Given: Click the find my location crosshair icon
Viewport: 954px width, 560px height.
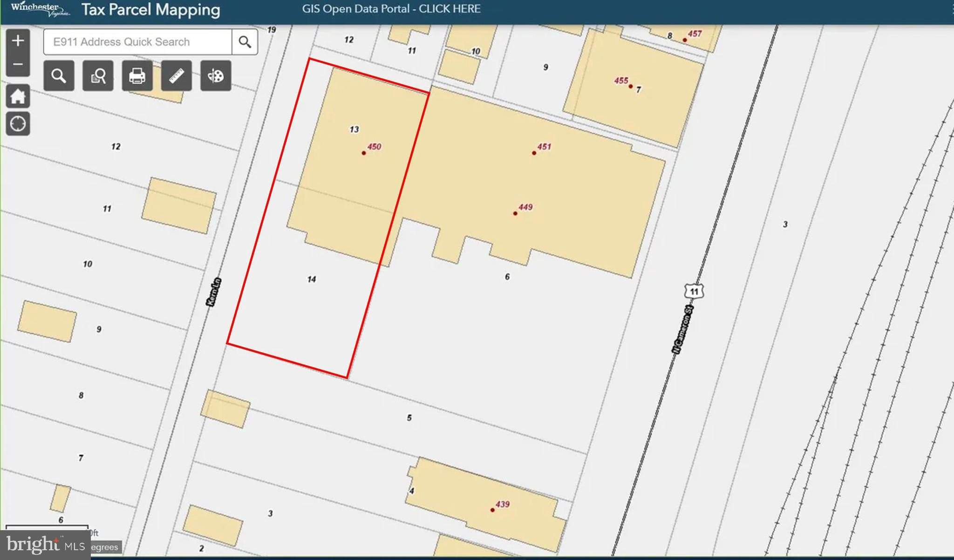Looking at the screenshot, I should coord(18,124).
